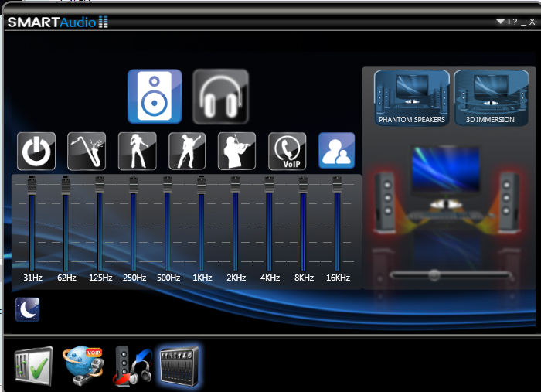
Task: Open the equalizer effects tab
Action: [x=180, y=366]
